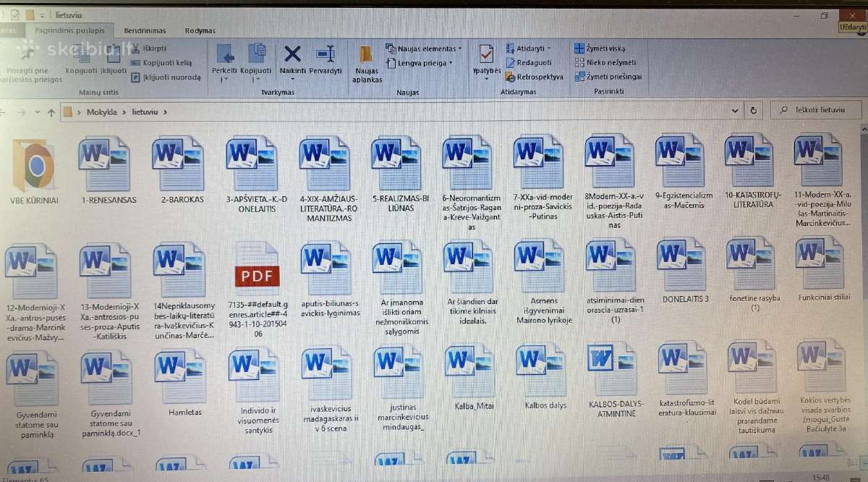Screen dimensions: 868x482
Task: Select the VBE KŪRINIAI Chrome file icon
Action: 33,172
